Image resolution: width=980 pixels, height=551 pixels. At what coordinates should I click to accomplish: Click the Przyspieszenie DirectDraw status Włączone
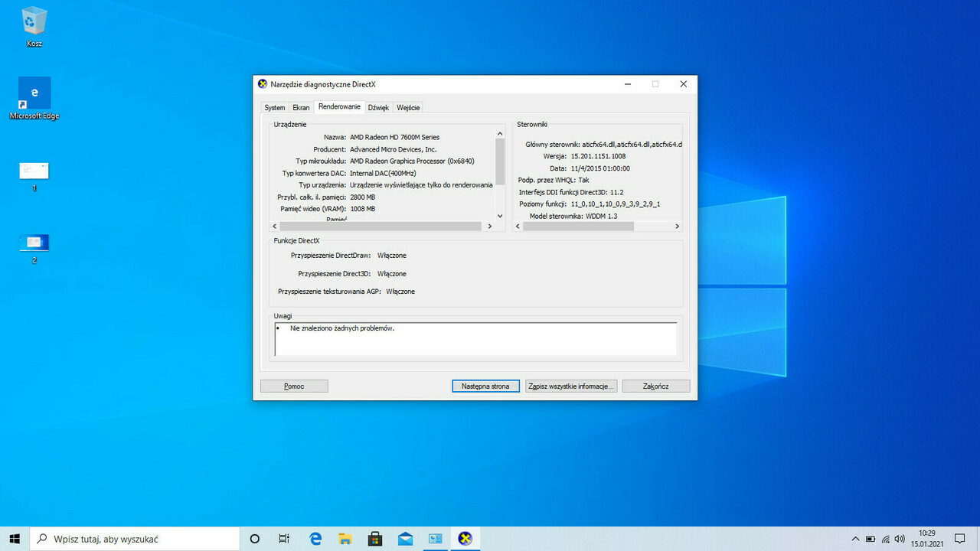coord(392,255)
